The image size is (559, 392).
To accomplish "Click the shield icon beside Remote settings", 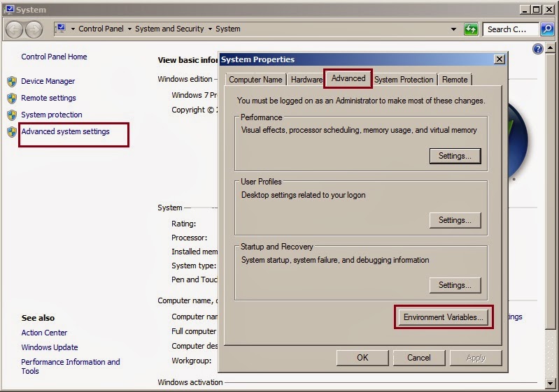I will [12, 99].
